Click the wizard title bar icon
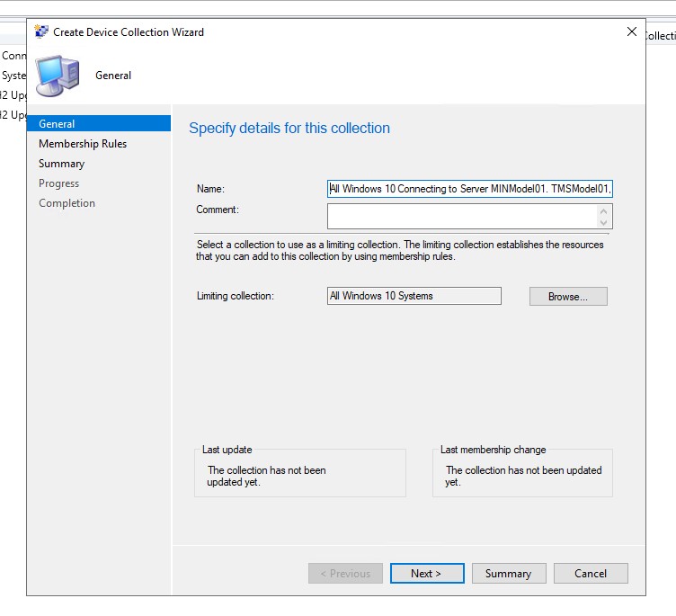Viewport: 676px width, 616px height. [x=41, y=31]
